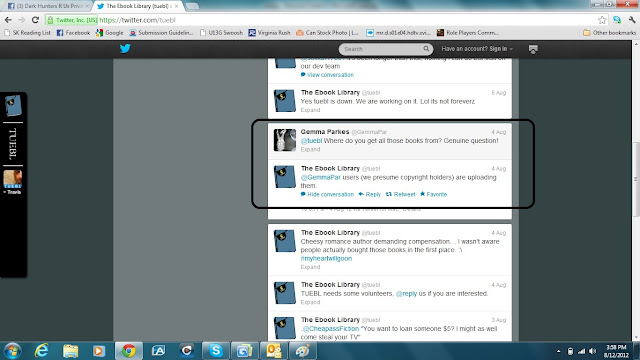Retweet the uploading them tweet
The height and width of the screenshot is (360, 640).
[x=400, y=195]
